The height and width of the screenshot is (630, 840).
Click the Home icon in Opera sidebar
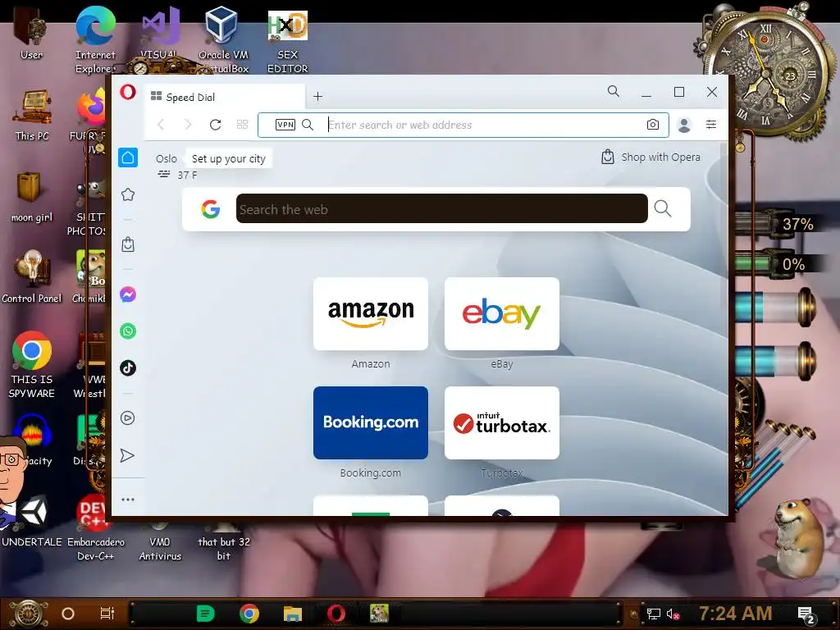coord(127,157)
